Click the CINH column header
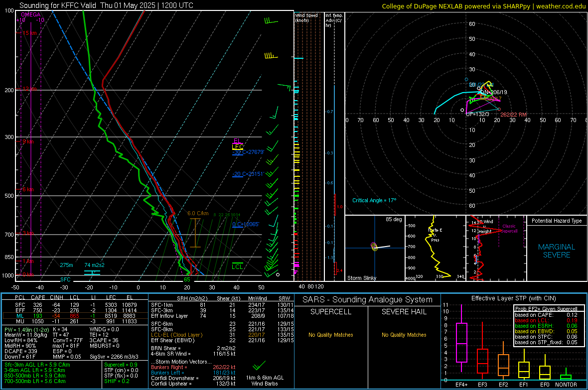Screen dimensions: 588x390 point(57,298)
